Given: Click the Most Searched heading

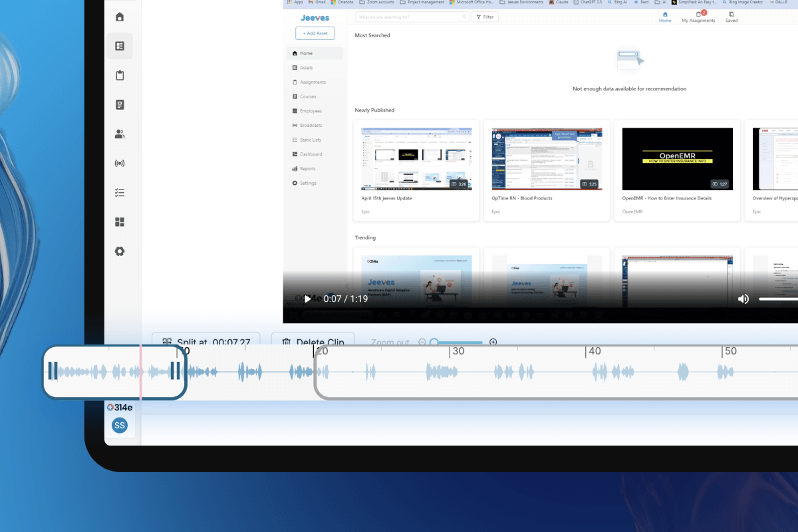Looking at the screenshot, I should click(372, 35).
